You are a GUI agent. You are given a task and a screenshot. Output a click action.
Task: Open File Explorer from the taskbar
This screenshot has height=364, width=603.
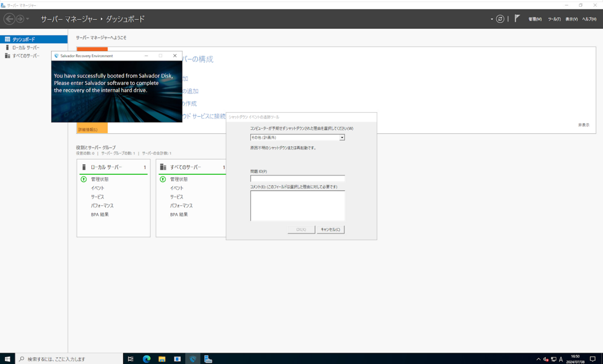pyautogui.click(x=162, y=359)
